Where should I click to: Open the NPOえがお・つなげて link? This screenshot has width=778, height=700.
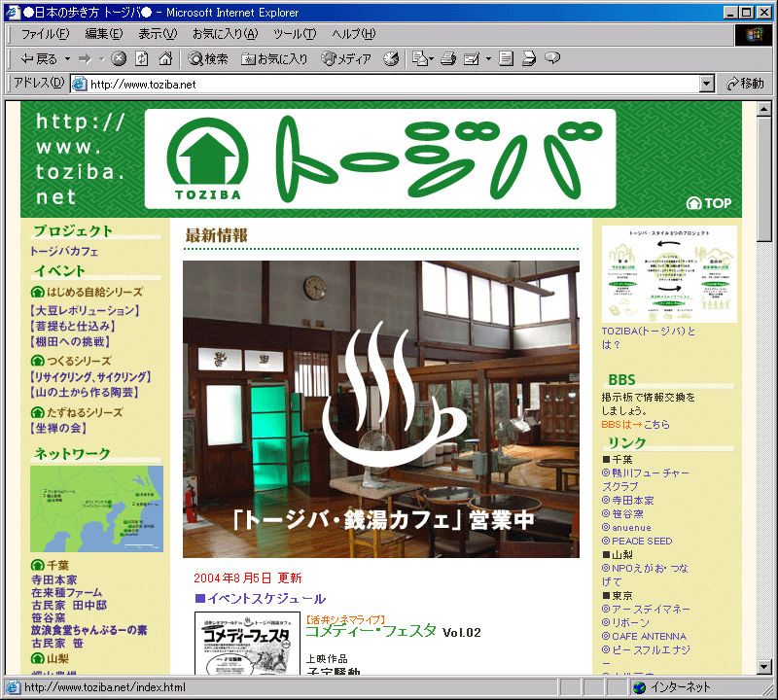coord(645,575)
